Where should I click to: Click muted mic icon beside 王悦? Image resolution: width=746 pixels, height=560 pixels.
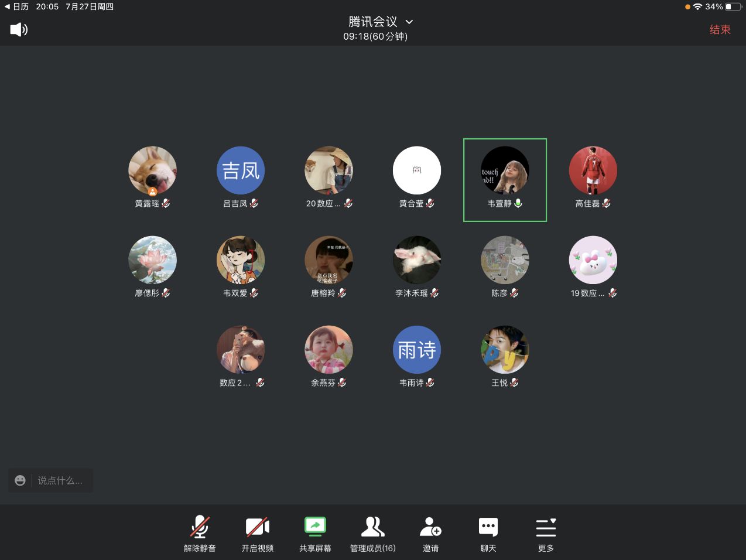(514, 383)
